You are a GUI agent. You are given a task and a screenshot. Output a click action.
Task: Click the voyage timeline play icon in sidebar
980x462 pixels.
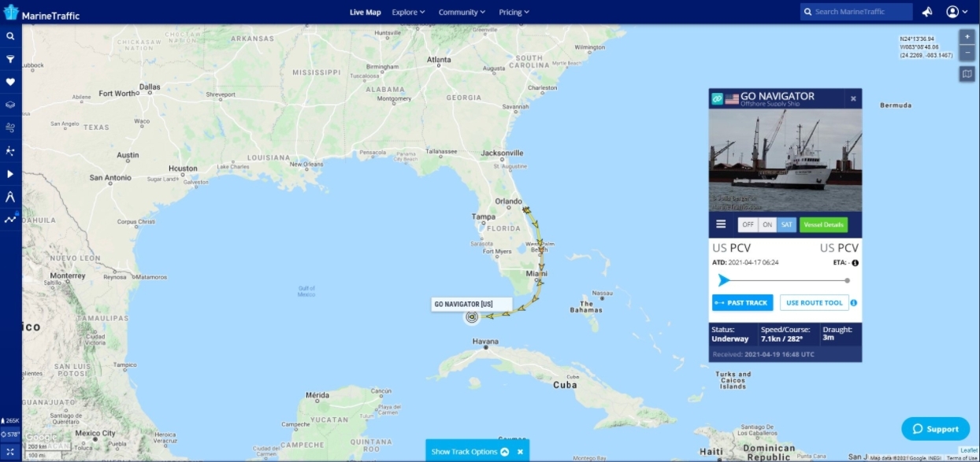[x=10, y=174]
